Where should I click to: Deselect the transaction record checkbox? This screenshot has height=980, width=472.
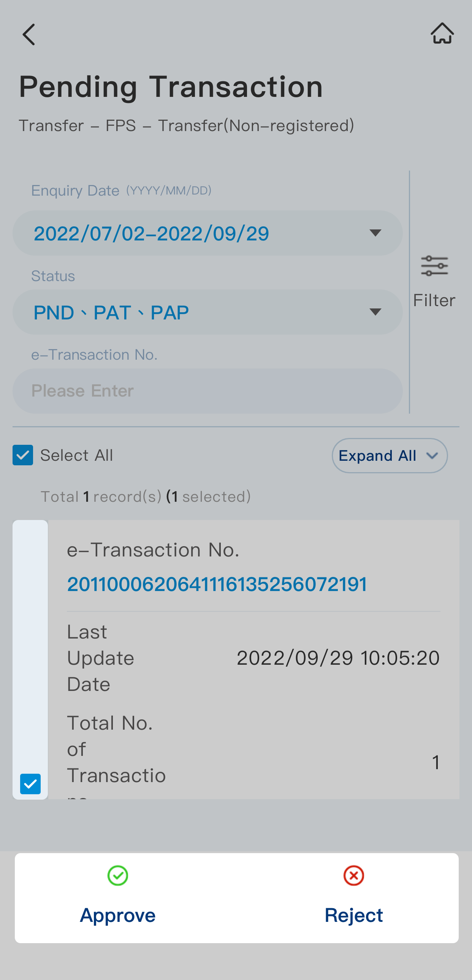(x=30, y=784)
